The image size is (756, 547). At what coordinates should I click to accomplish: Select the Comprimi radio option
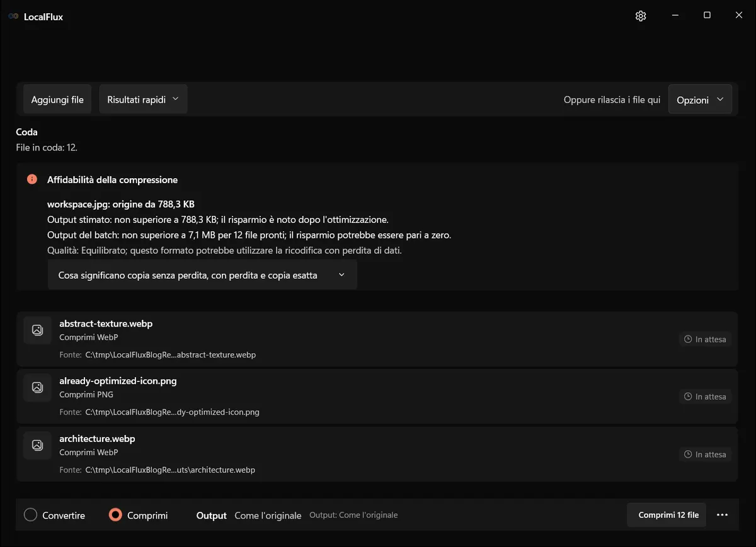coord(138,515)
